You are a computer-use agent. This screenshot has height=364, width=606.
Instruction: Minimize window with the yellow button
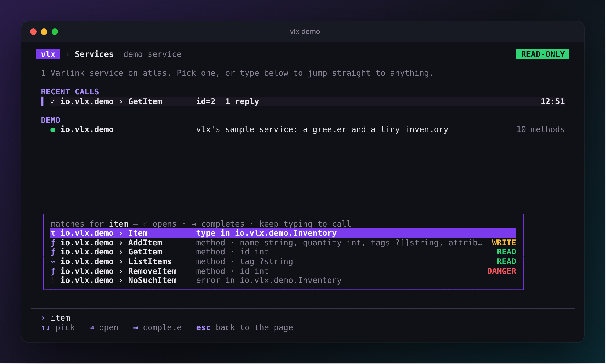44,32
